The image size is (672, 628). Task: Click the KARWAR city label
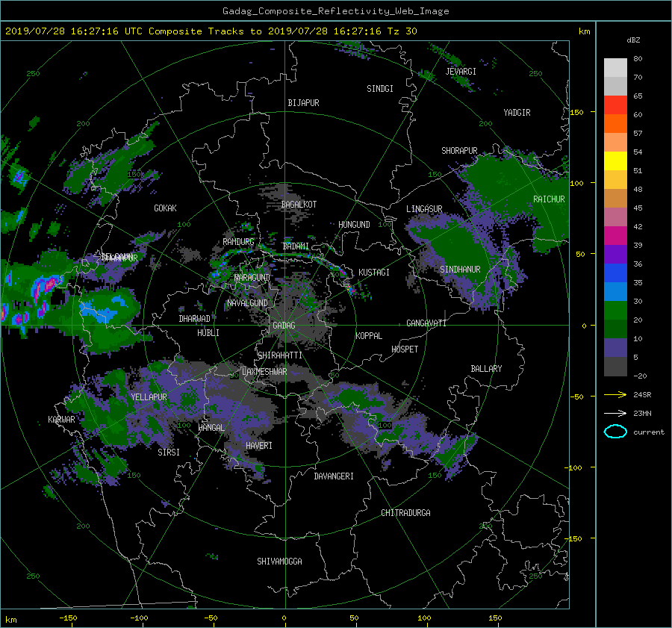(x=61, y=419)
